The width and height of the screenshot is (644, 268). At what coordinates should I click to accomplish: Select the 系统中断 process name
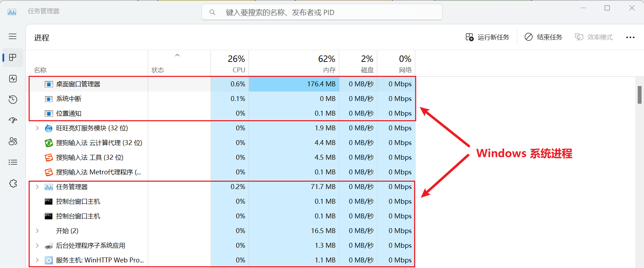69,99
